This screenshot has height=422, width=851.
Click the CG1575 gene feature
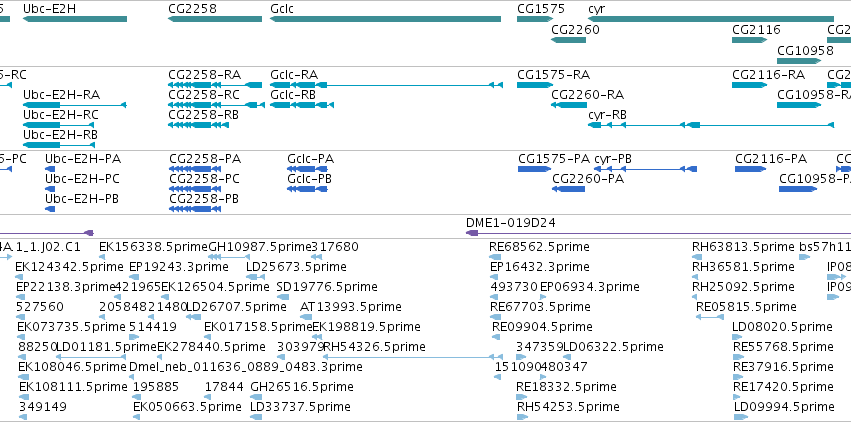coord(535,19)
